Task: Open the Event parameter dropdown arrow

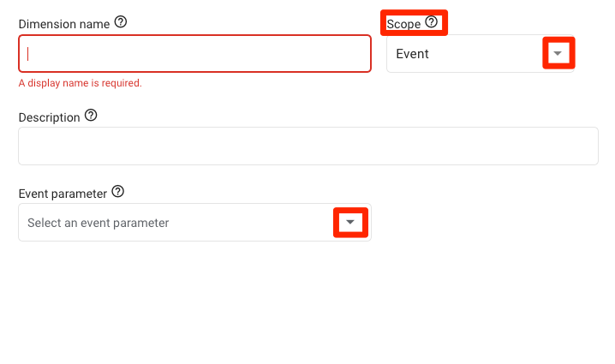Action: [x=349, y=223]
